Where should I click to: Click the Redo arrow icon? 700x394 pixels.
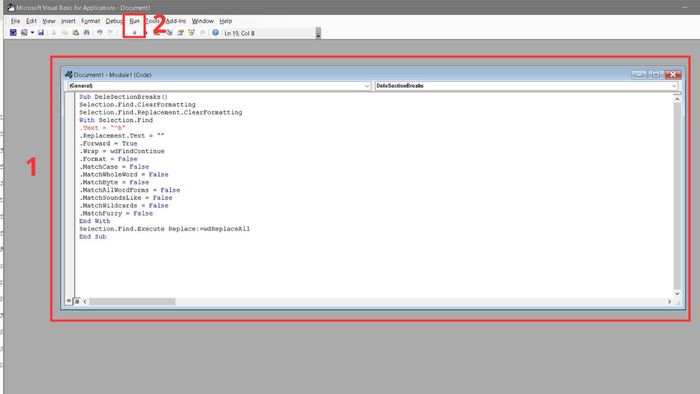(110, 33)
